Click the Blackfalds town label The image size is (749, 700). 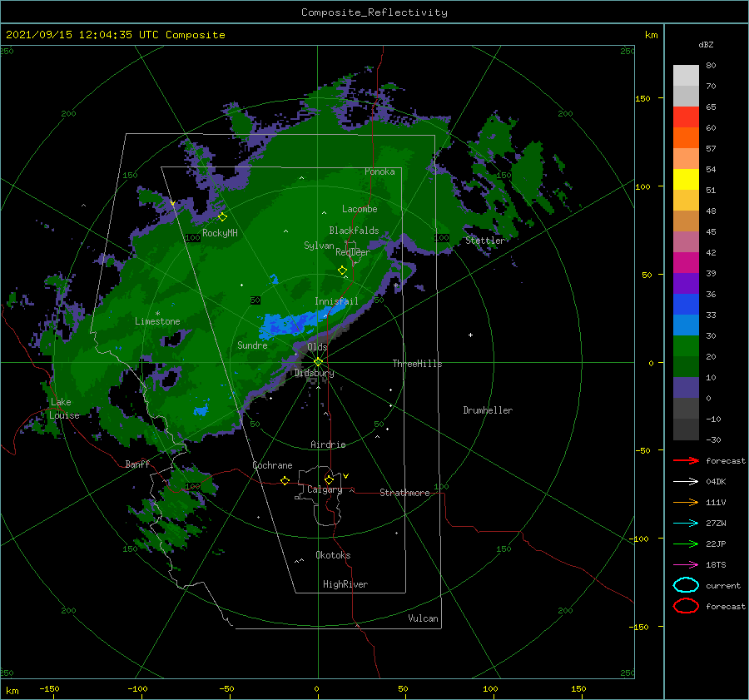(354, 231)
